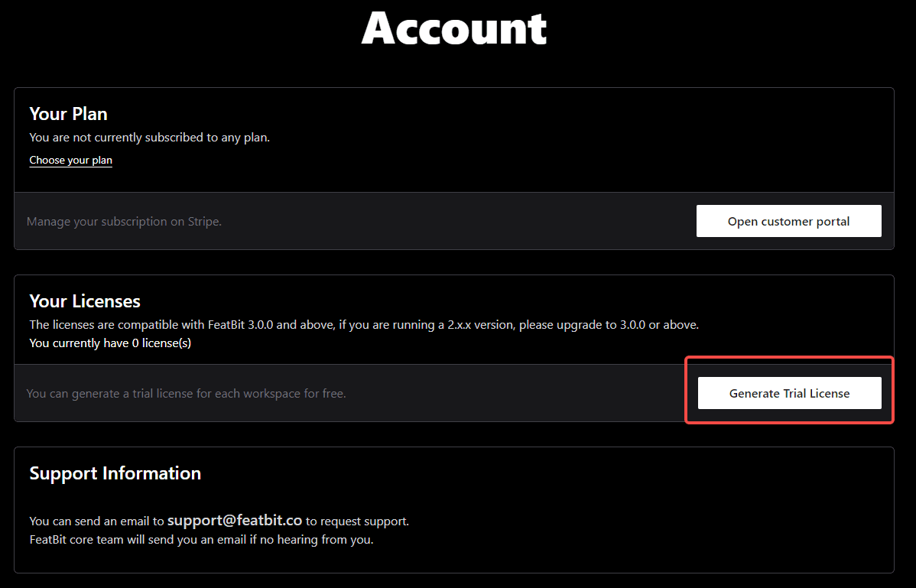The width and height of the screenshot is (916, 588).
Task: Click the "Your Plan" section heading
Action: [x=68, y=113]
